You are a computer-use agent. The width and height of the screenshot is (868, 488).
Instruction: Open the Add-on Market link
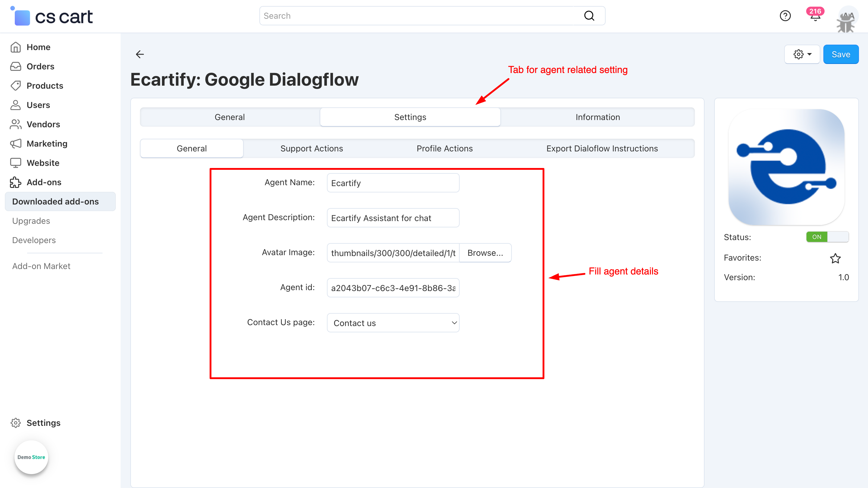pos(41,266)
